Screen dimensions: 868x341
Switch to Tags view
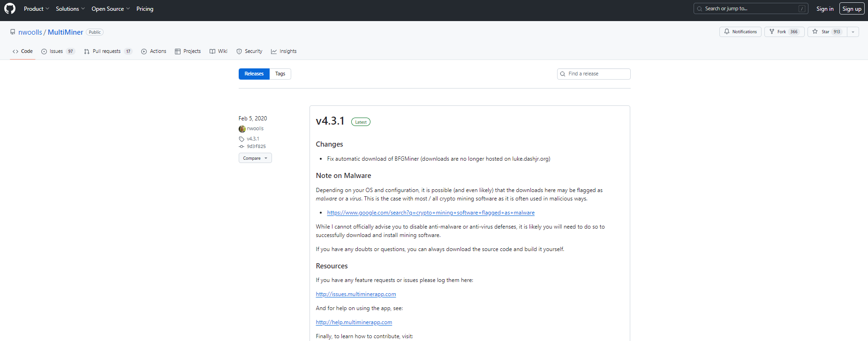coord(280,74)
